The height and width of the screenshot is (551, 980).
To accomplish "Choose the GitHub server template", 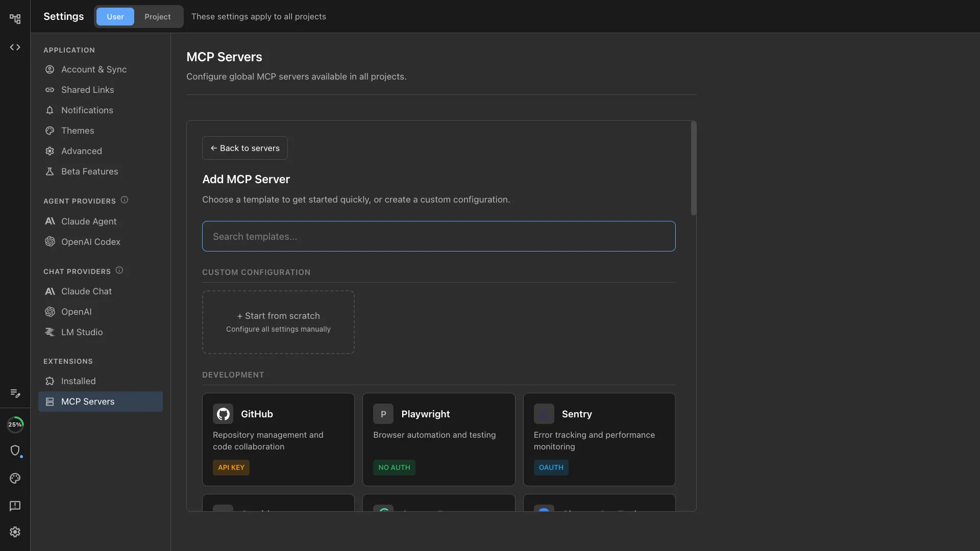I will coord(278,439).
